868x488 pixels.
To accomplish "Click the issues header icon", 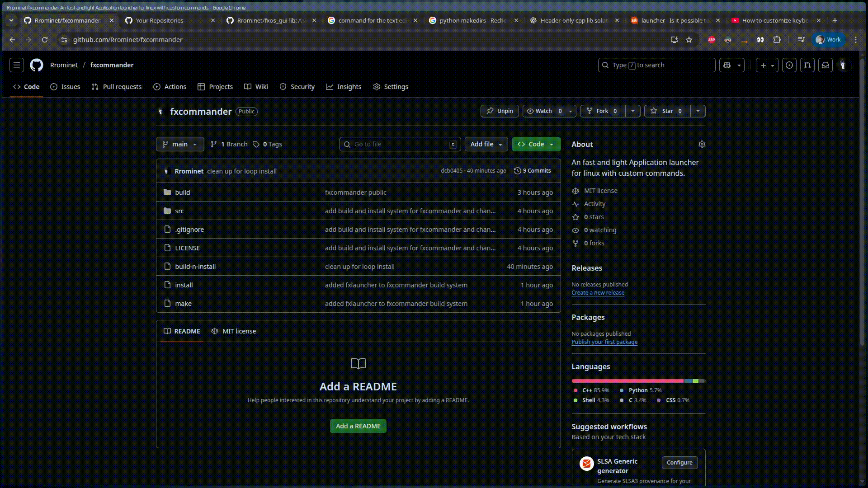I will tap(789, 65).
